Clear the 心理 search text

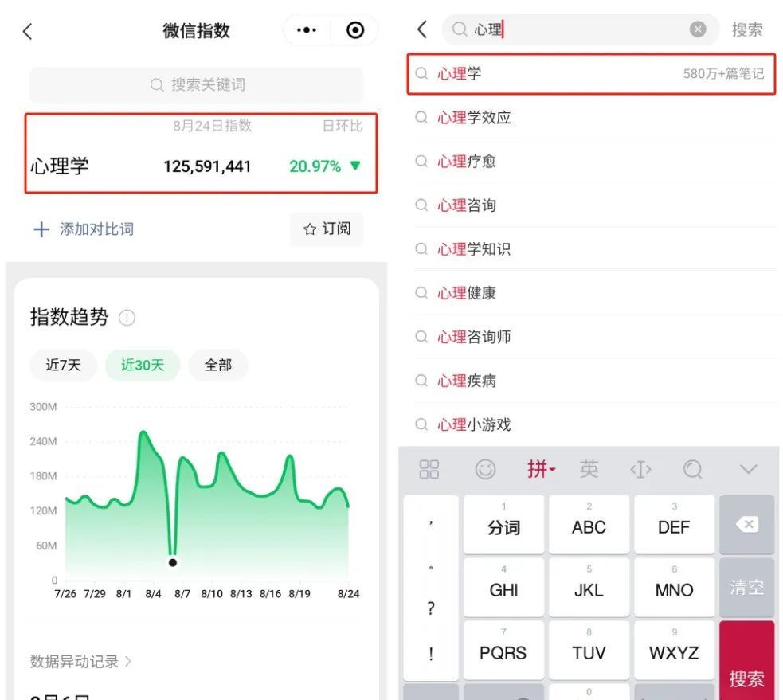[698, 29]
